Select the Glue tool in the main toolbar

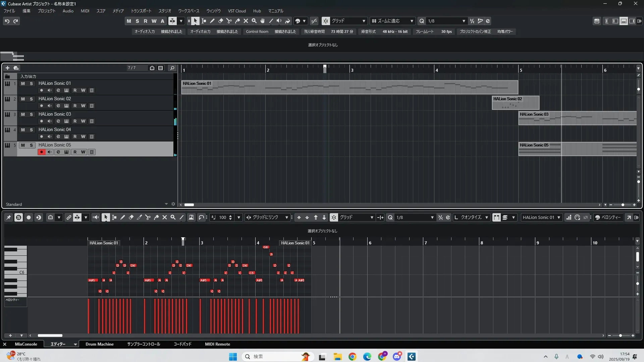tap(237, 21)
